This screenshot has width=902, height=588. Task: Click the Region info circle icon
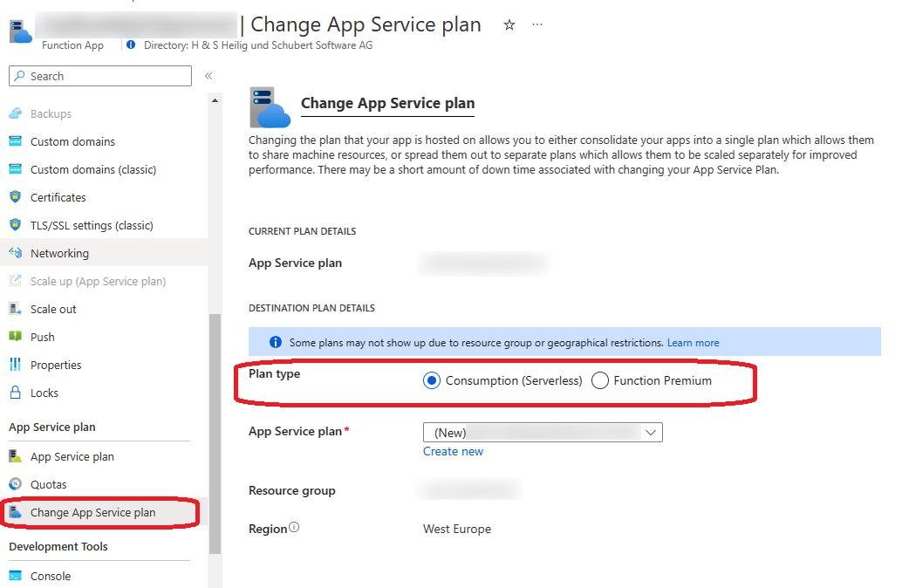[x=294, y=527]
